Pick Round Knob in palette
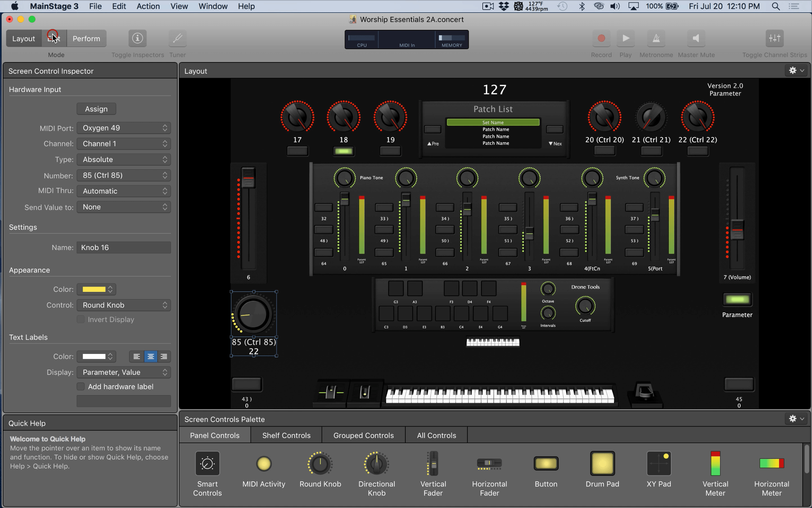 [x=320, y=464]
